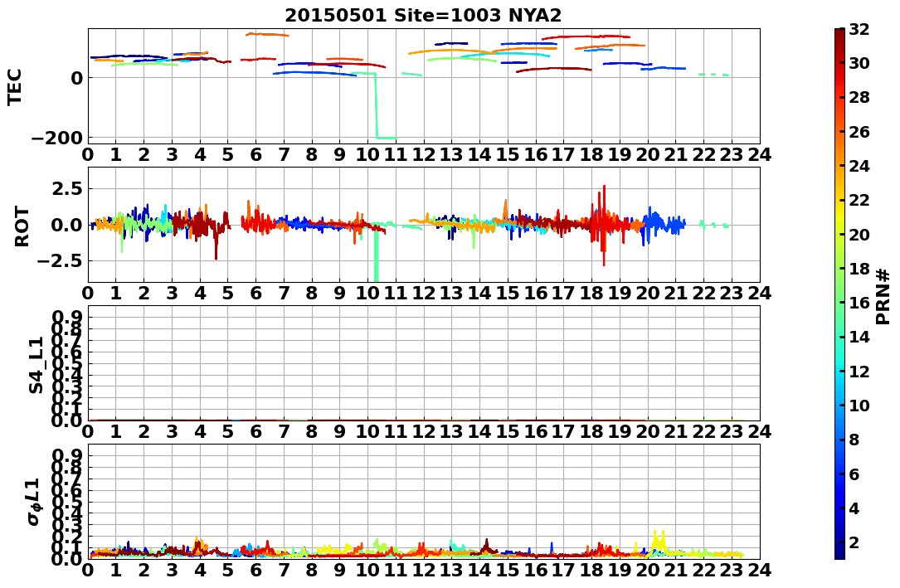Click hour 5 tick under the ROT panel
900x588 pixels.
228,293
